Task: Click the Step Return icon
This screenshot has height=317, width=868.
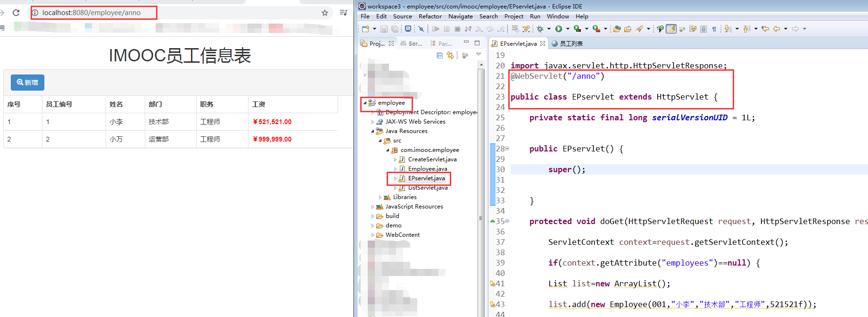Action: click(501, 29)
